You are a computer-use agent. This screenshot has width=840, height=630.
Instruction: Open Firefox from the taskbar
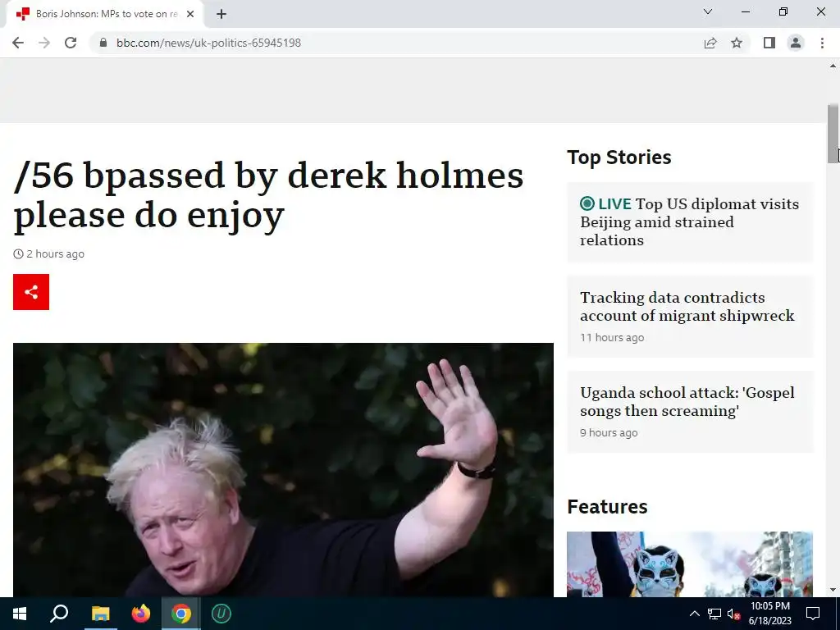click(141, 614)
